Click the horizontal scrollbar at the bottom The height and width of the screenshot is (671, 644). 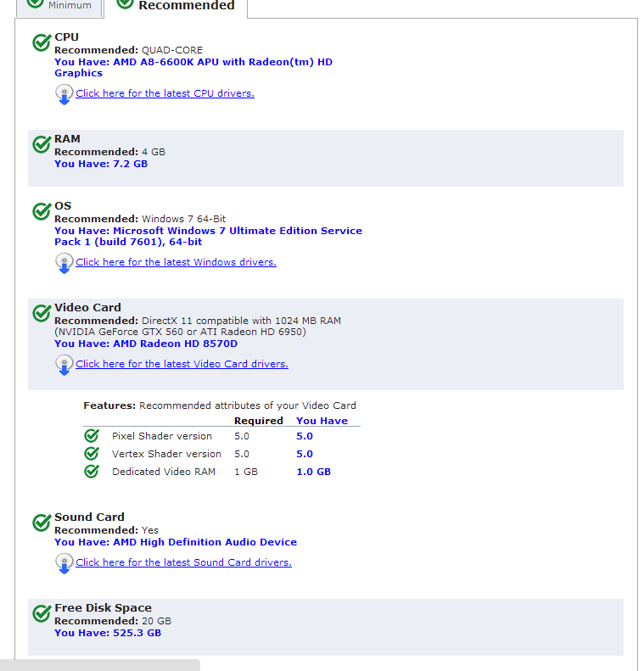click(99, 665)
